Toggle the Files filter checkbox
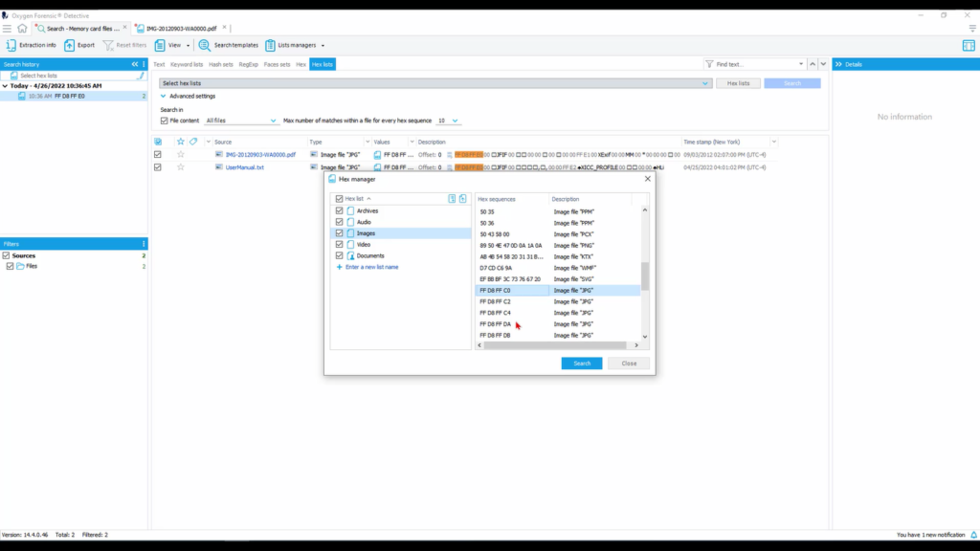This screenshot has height=551, width=980. [x=10, y=266]
